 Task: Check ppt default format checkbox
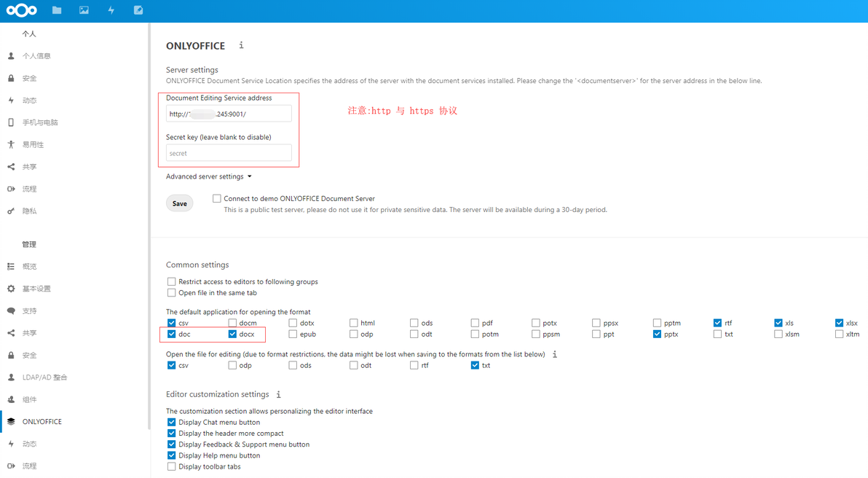[x=596, y=334]
